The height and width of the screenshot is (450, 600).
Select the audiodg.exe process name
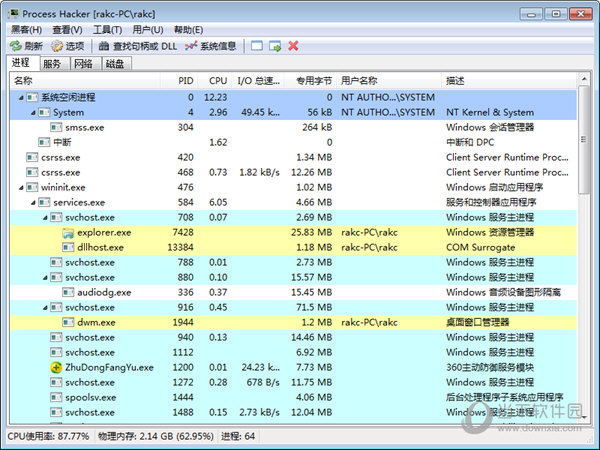pos(104,293)
